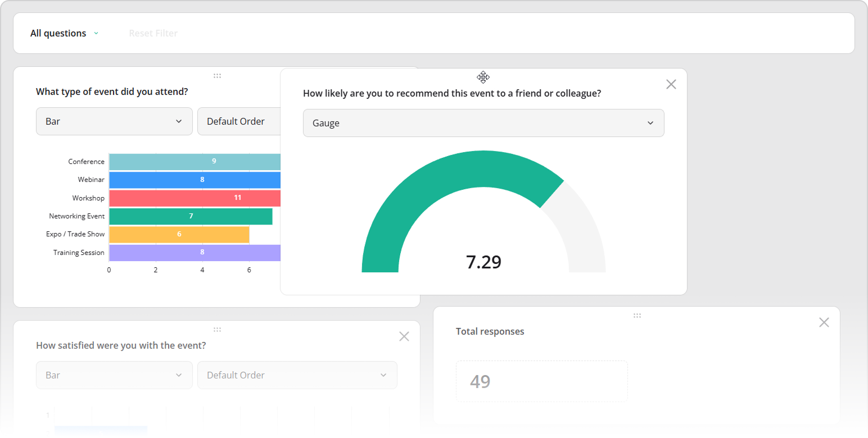Click Reset Filter

(x=153, y=33)
